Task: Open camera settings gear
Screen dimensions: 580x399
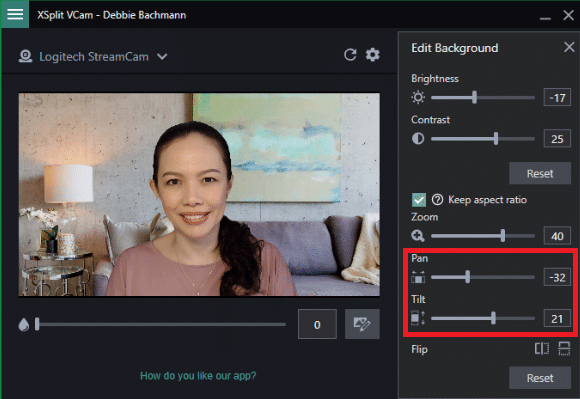Action: point(372,55)
